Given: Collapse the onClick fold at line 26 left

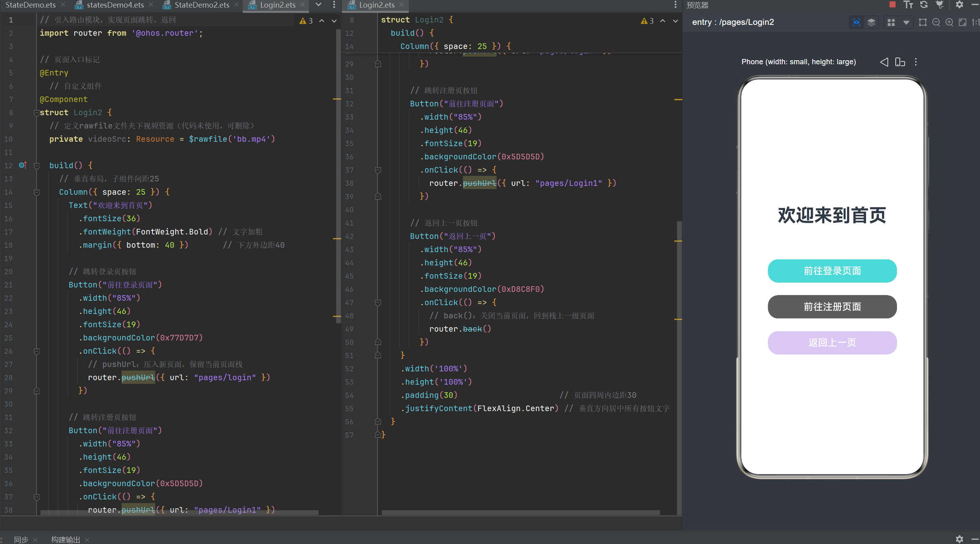Looking at the screenshot, I should [x=37, y=351].
